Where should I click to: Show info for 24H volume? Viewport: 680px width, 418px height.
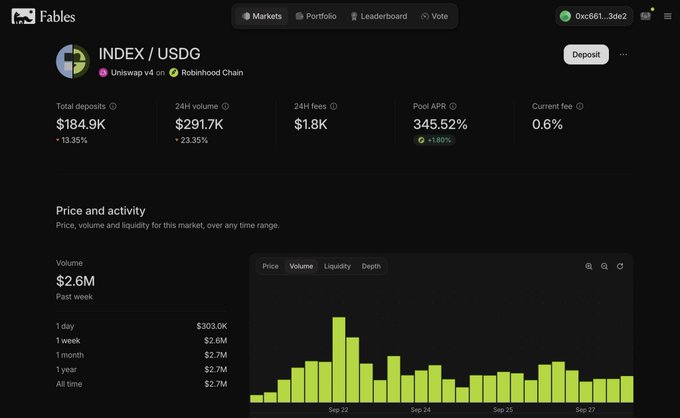point(226,106)
